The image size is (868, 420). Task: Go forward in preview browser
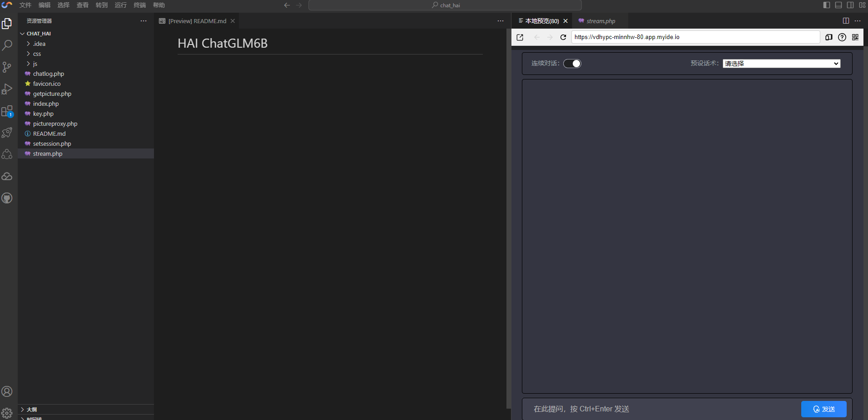point(550,37)
